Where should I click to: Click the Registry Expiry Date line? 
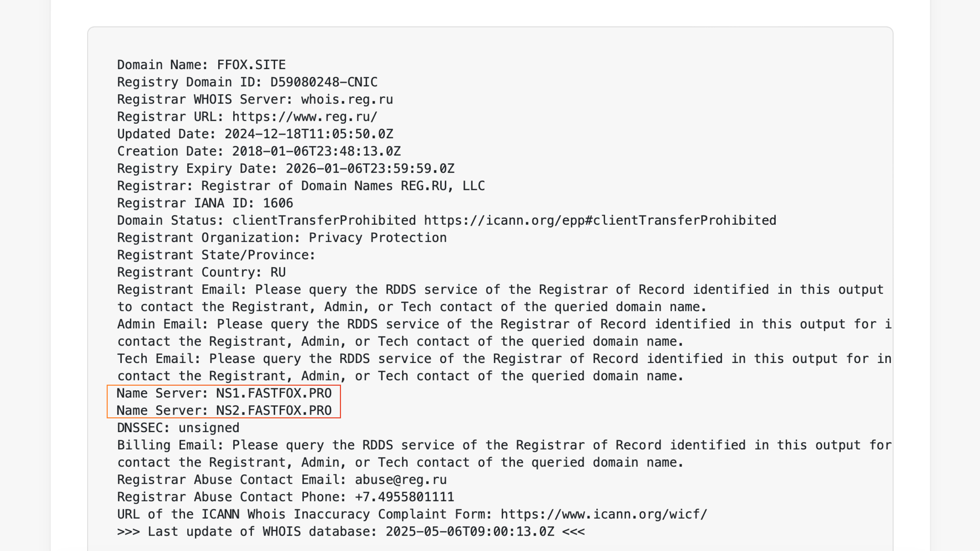click(x=286, y=168)
